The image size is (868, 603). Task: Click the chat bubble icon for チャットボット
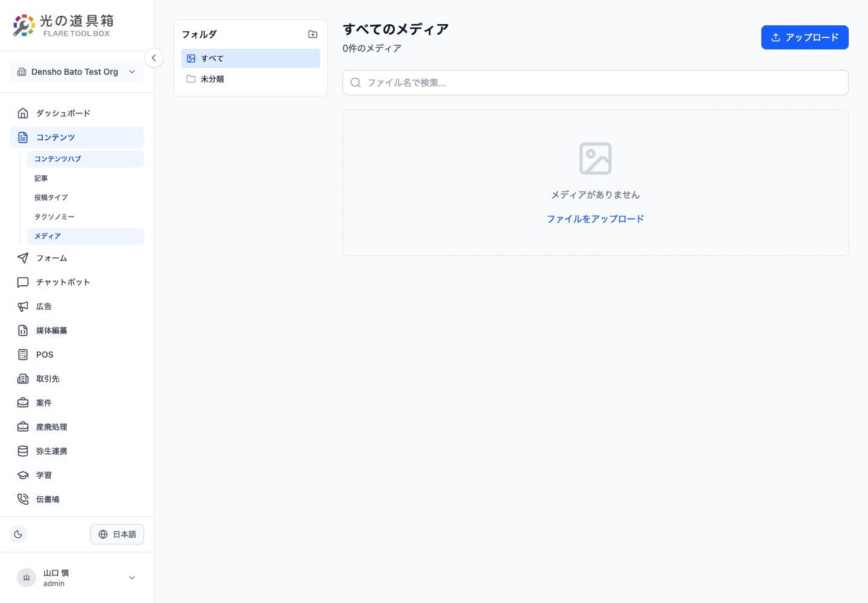click(23, 282)
